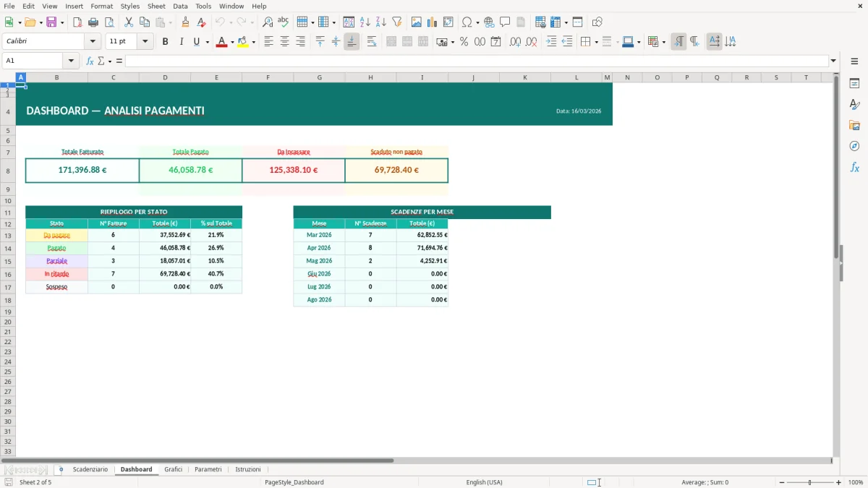Open the font name dropdown
This screenshot has height=488, width=868.
point(93,42)
